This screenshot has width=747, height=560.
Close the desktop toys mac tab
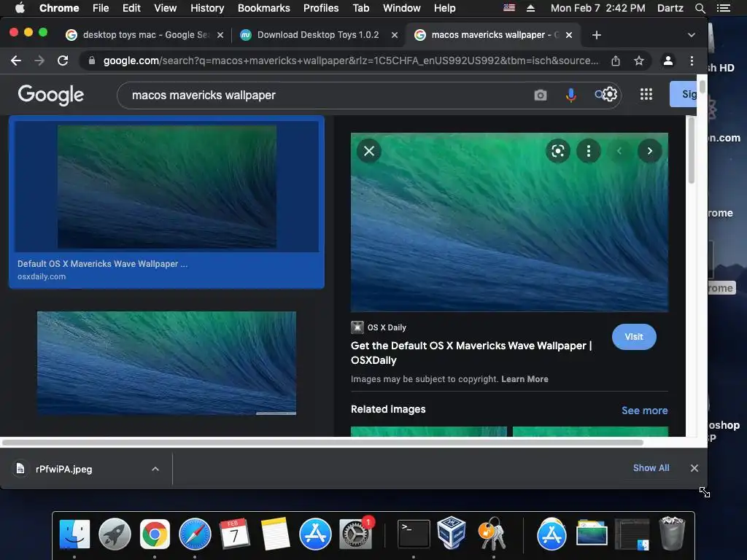220,35
